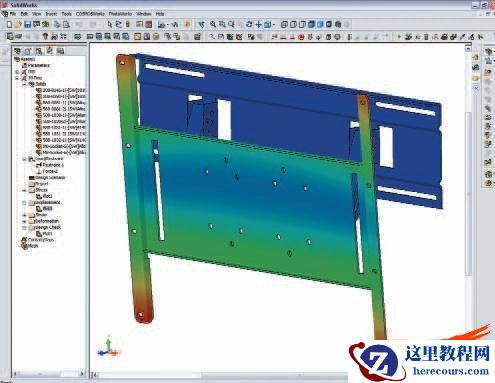495x383 pixels.
Task: Select the fifth manager tab above the tree
Action: [60, 51]
